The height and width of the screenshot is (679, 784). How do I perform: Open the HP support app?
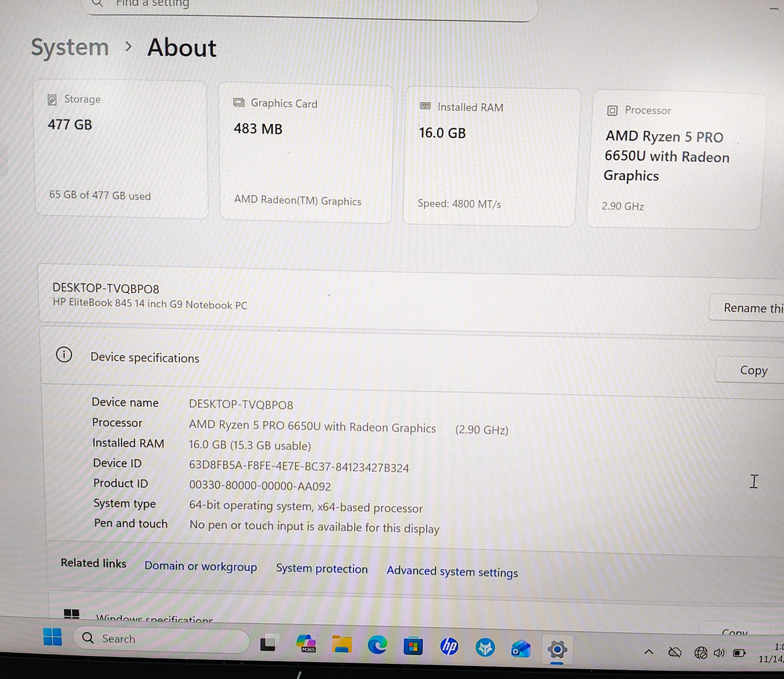(449, 645)
